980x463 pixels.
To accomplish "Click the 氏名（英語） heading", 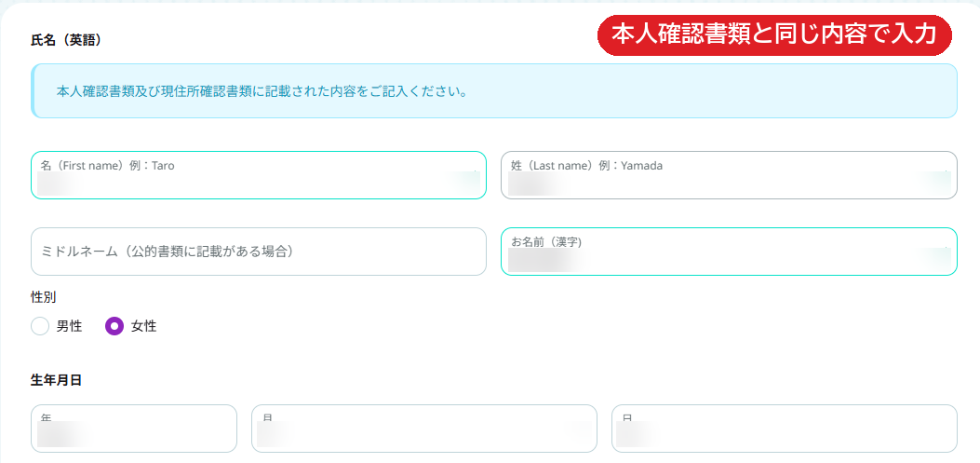I will point(66,40).
